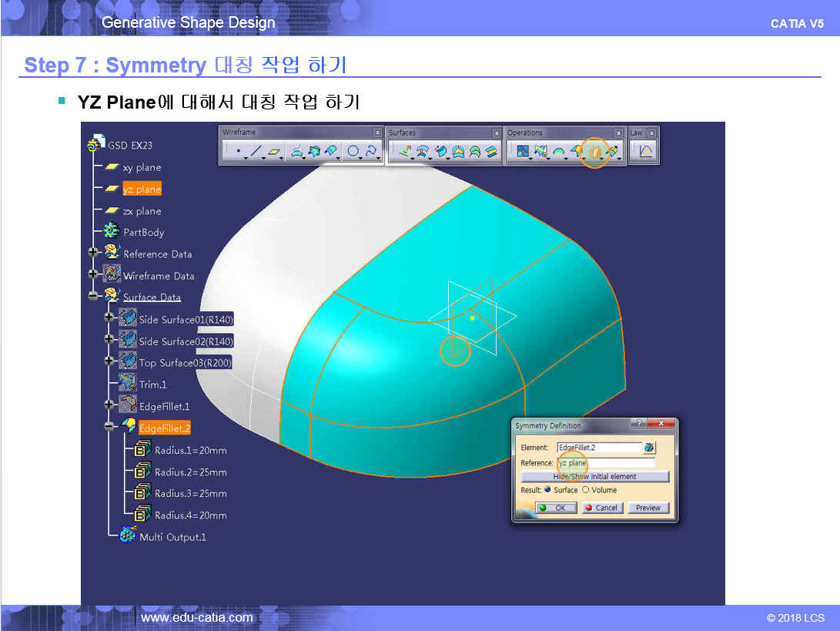Viewport: 840px width, 631px height.
Task: Expand the Reference Data tree node
Action: click(94, 253)
